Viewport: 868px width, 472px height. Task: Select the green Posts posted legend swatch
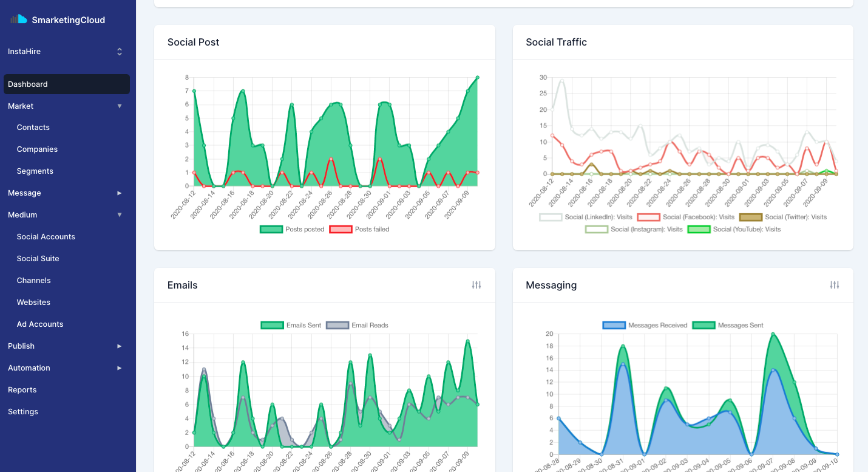[x=271, y=229]
